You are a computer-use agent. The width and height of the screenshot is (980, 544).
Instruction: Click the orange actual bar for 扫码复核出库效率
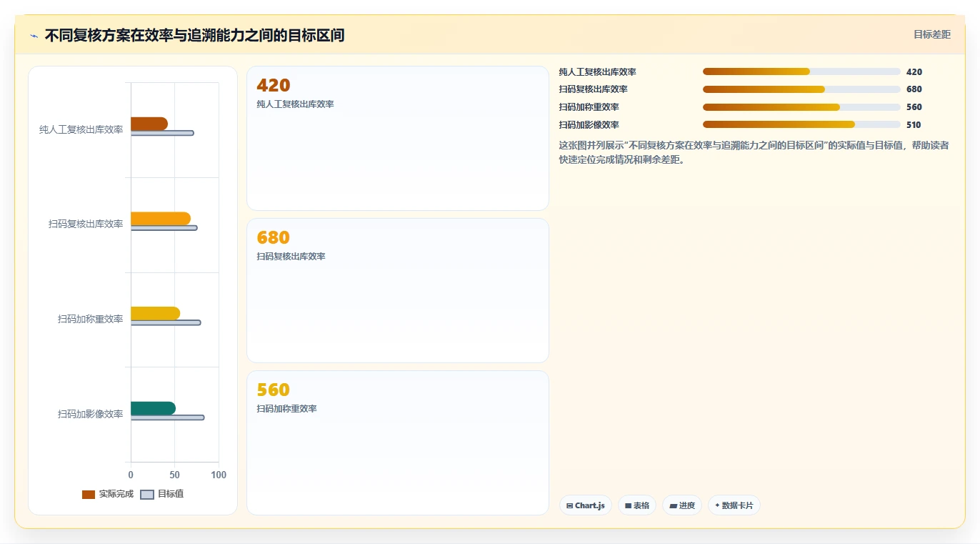coord(161,219)
